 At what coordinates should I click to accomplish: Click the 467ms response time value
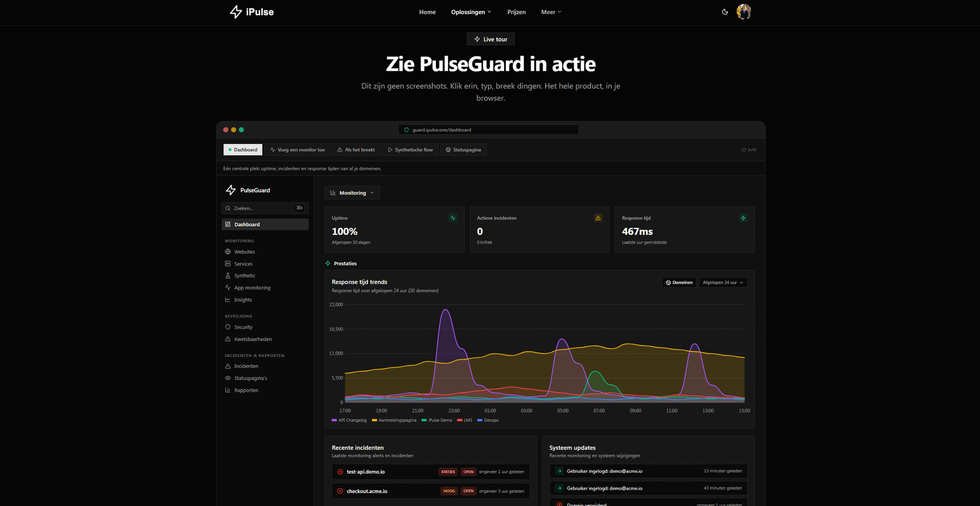tap(637, 232)
